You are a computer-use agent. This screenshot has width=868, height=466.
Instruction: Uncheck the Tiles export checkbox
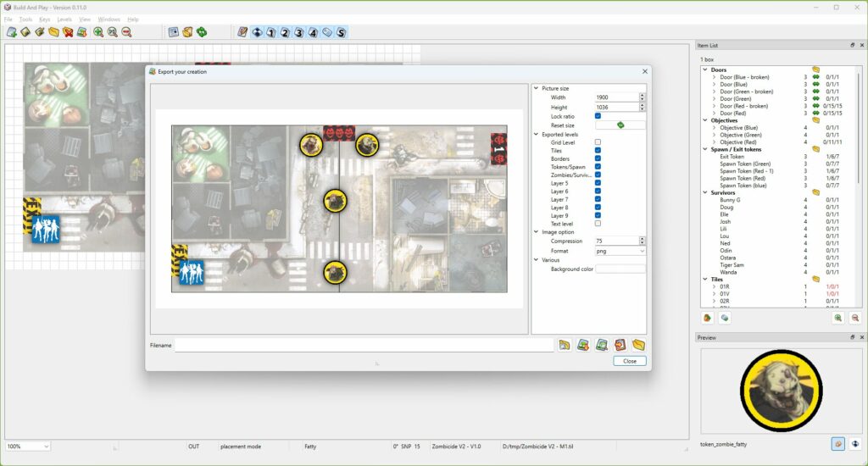pos(598,151)
